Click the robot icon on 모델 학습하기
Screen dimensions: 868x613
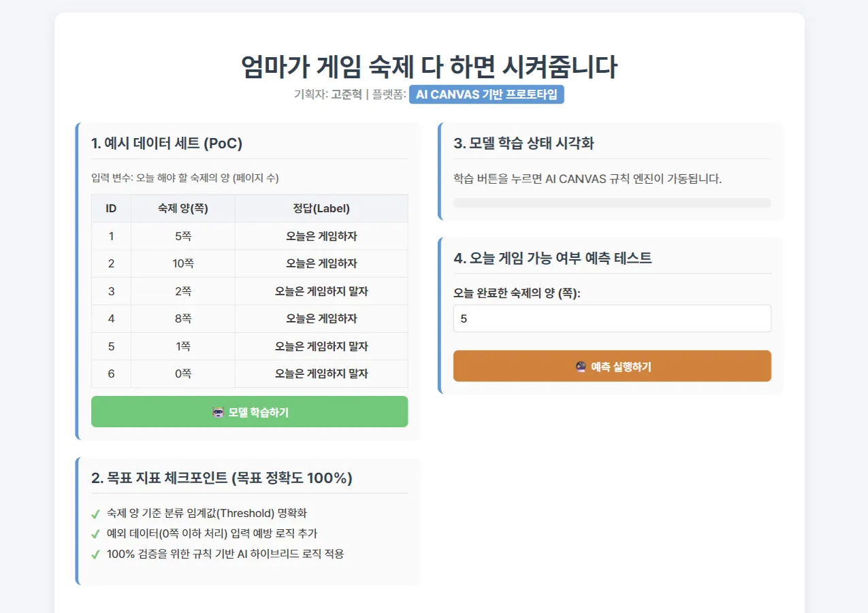click(218, 412)
